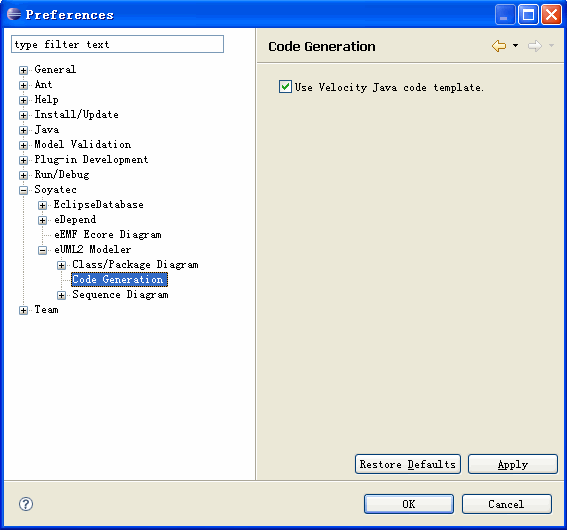Click the Eclipse icon in title bar

click(14, 14)
